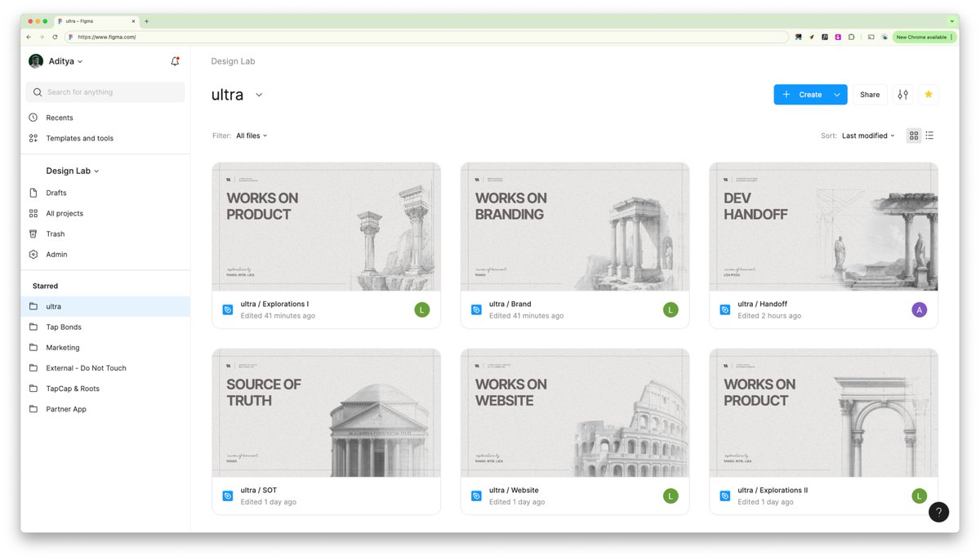The width and height of the screenshot is (980, 560).
Task: Open project settings sliders icon
Action: point(902,95)
